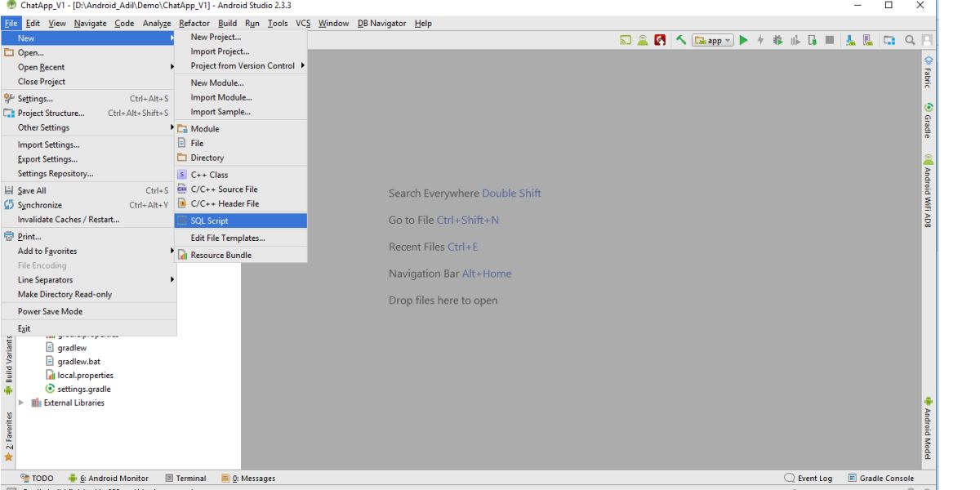This screenshot has height=490, width=980.
Task: Expand External Libraries tree node
Action: pyautogui.click(x=21, y=403)
